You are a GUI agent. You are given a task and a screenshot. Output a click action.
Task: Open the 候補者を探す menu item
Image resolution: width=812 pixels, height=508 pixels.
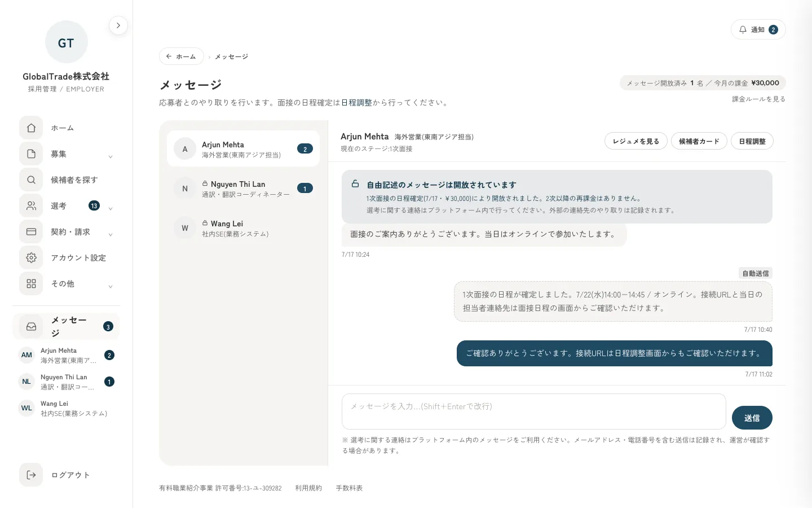(66, 180)
